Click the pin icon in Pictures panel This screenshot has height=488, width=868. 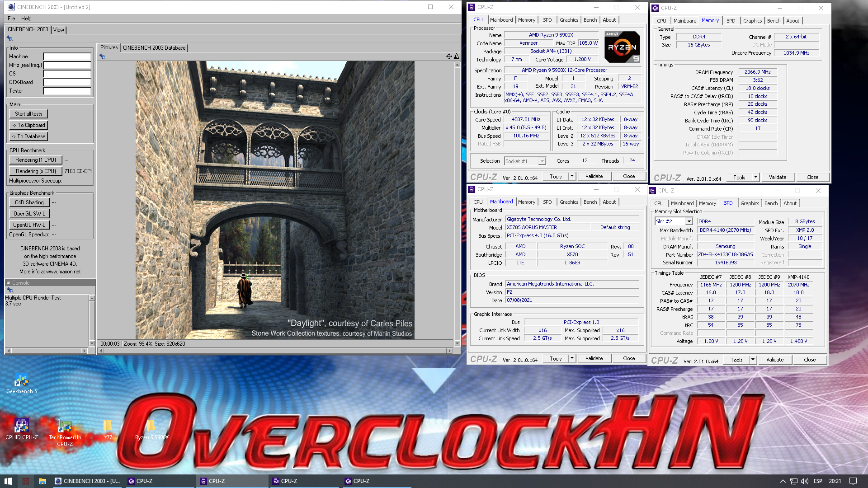pos(102,56)
